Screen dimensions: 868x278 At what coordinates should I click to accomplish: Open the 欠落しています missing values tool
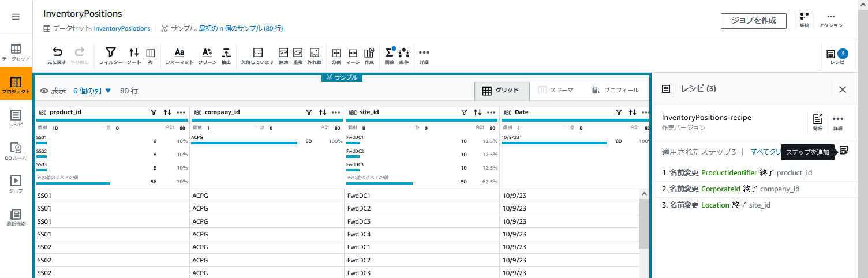click(257, 55)
